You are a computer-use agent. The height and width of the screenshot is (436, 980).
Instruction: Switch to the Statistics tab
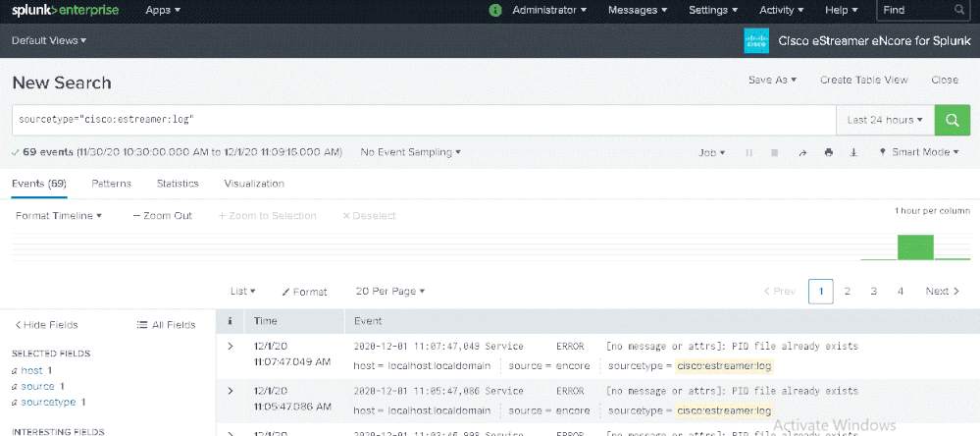pos(178,184)
